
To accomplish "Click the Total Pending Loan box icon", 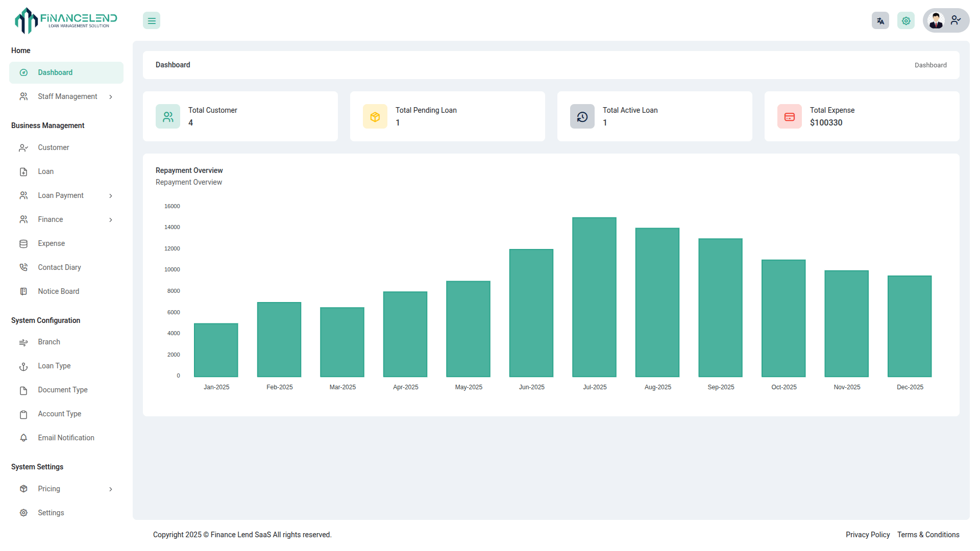I will (x=375, y=117).
